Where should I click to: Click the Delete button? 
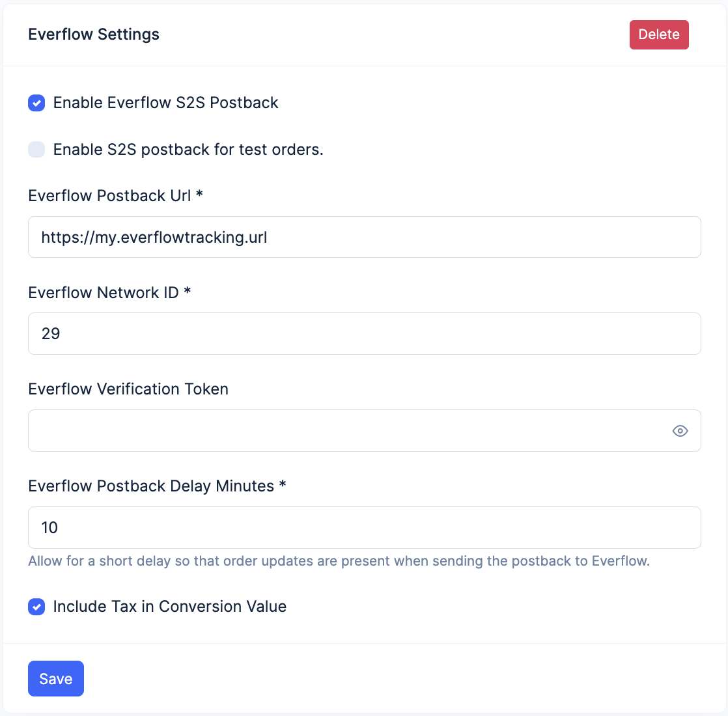(x=659, y=34)
